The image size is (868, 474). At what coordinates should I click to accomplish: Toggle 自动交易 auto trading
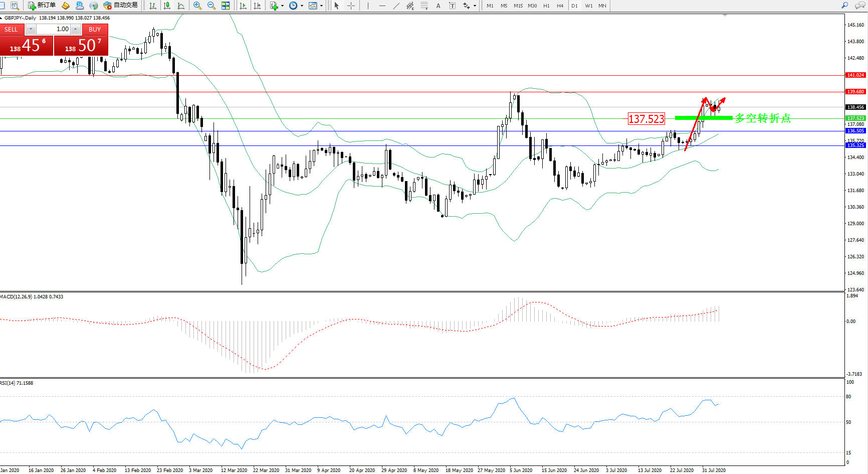point(120,6)
